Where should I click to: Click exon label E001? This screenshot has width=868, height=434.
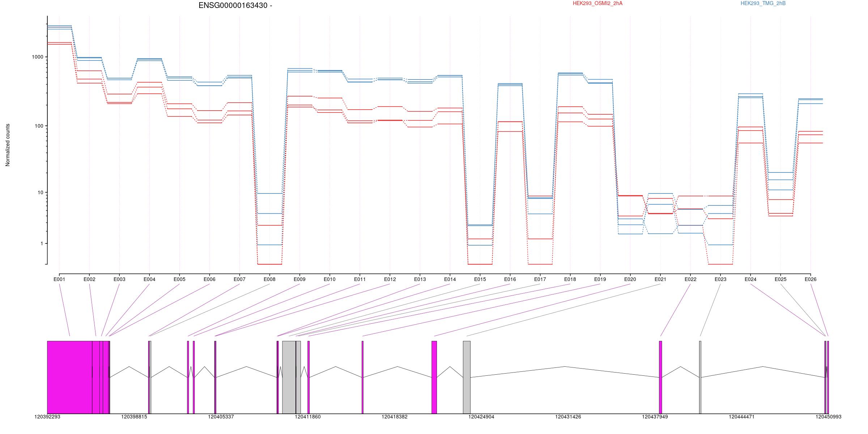[x=59, y=279]
